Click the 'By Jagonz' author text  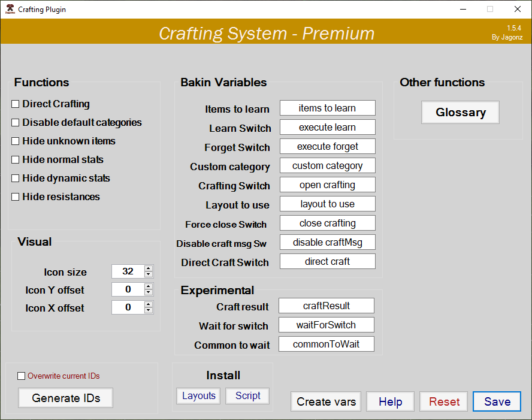coord(507,37)
